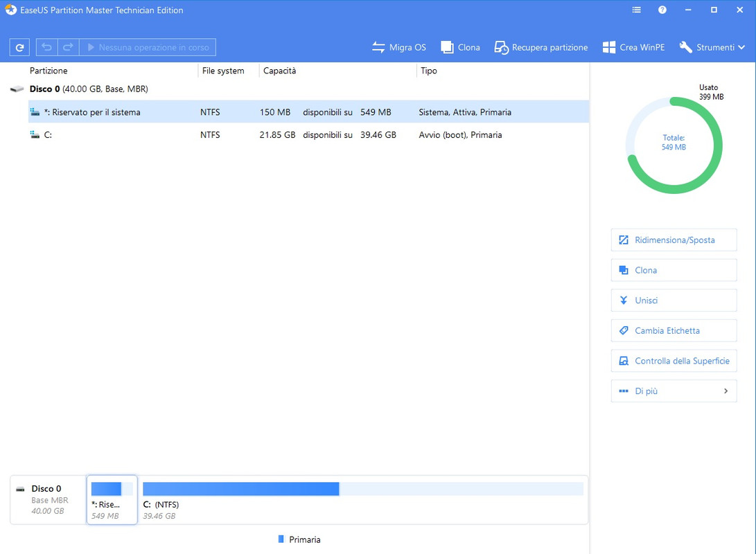Click the Unisci merge arrow icon
The image size is (756, 554).
tap(624, 301)
